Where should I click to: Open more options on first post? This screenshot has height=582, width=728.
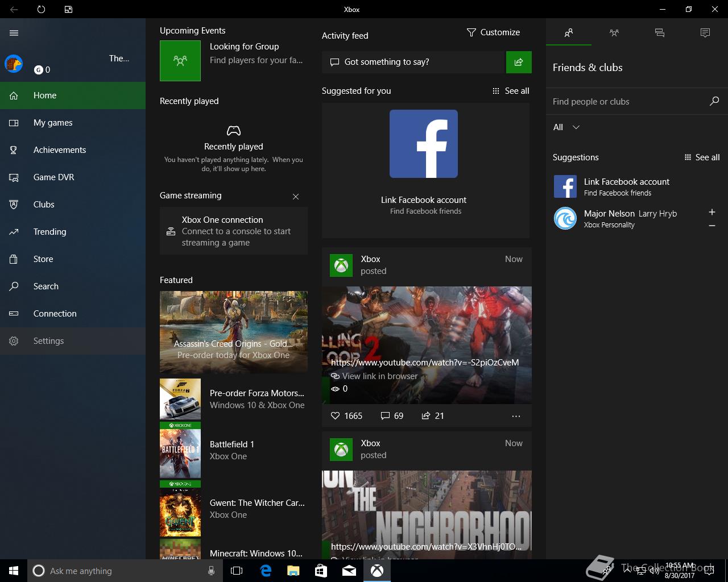tap(516, 416)
